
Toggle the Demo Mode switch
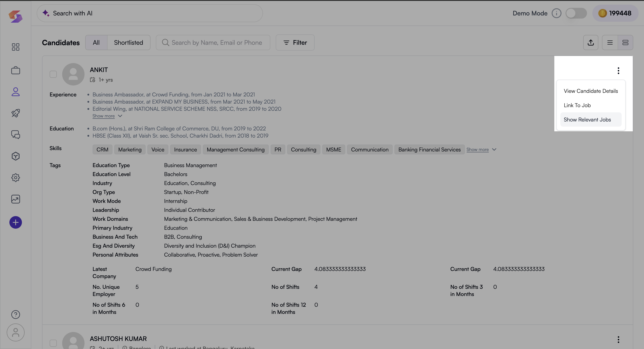click(x=576, y=13)
